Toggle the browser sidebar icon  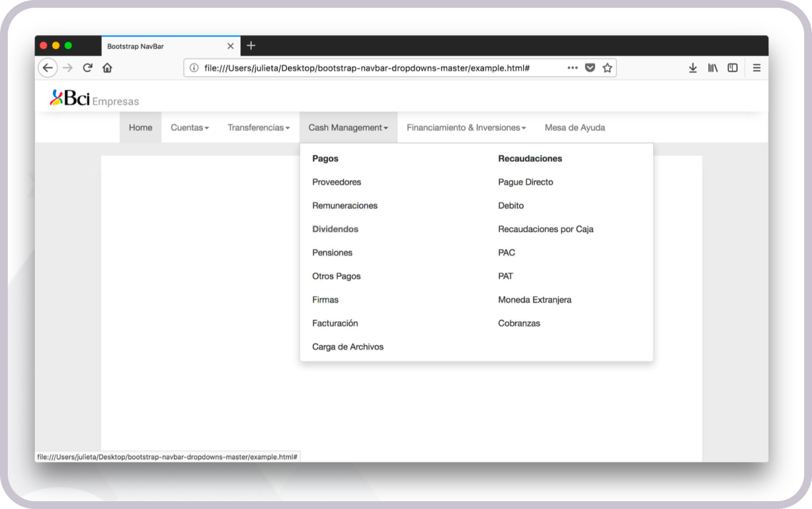(x=733, y=68)
